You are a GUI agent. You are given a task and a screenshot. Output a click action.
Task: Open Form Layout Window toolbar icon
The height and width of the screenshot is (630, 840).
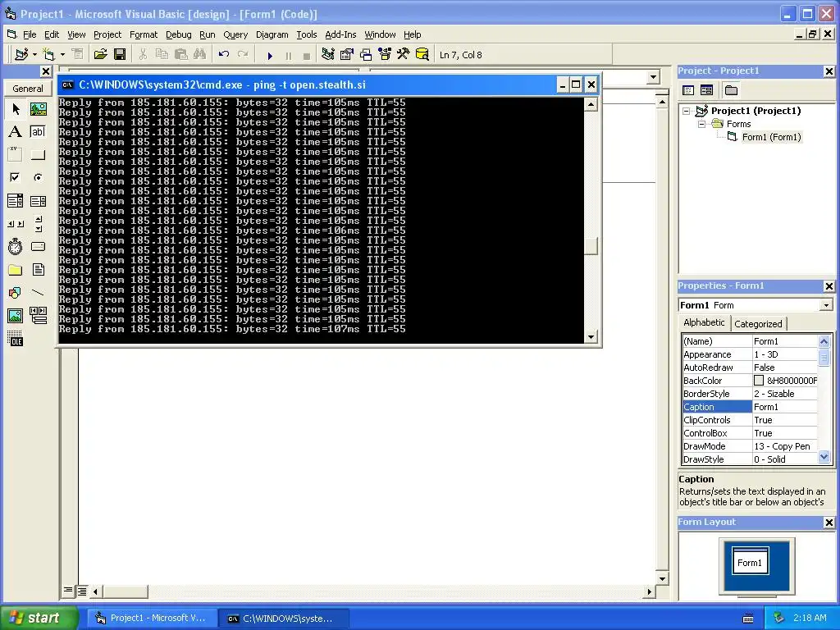pos(366,54)
